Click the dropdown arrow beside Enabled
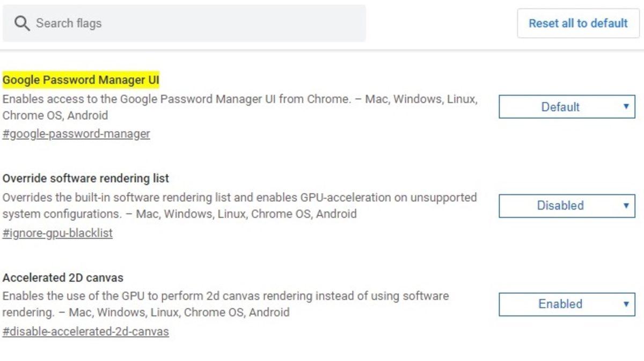 point(626,304)
